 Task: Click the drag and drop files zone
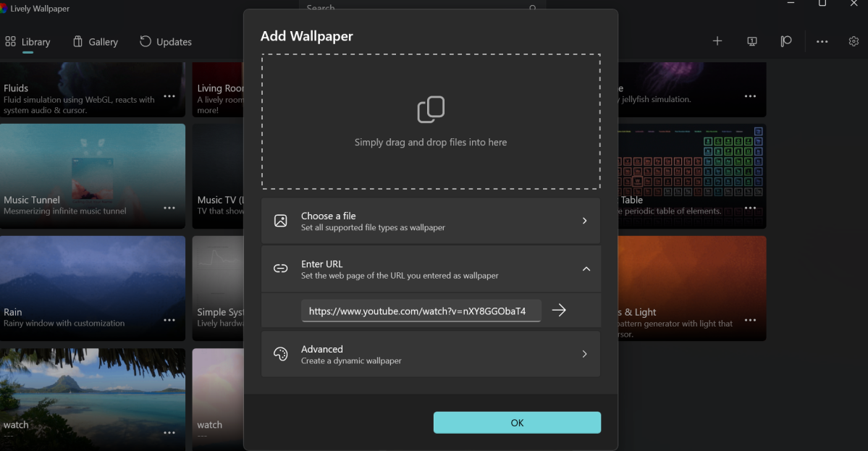coord(431,122)
